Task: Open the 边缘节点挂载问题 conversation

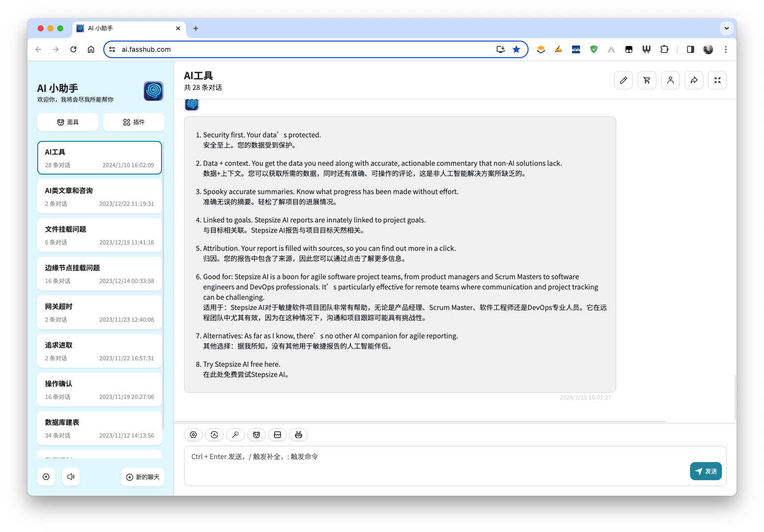Action: tap(99, 274)
